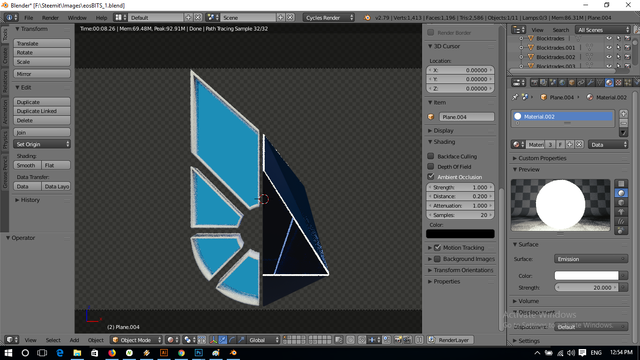Screen dimensions: 640x360
Task: Hide Blocktrades.001 using its eye icon
Action: click(609, 47)
